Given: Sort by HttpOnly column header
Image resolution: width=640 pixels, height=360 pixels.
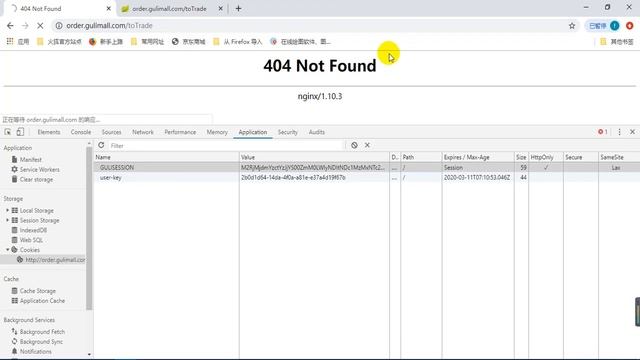Looking at the screenshot, I should (x=546, y=157).
